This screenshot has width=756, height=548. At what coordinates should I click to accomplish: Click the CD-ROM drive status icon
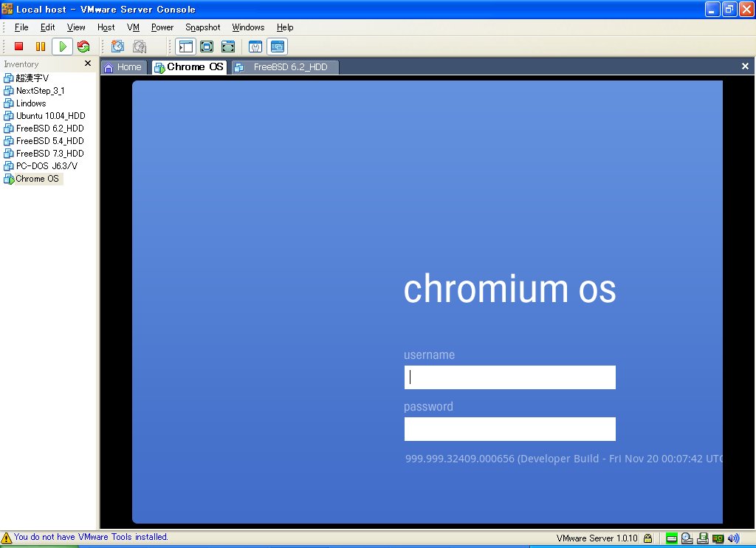(687, 538)
